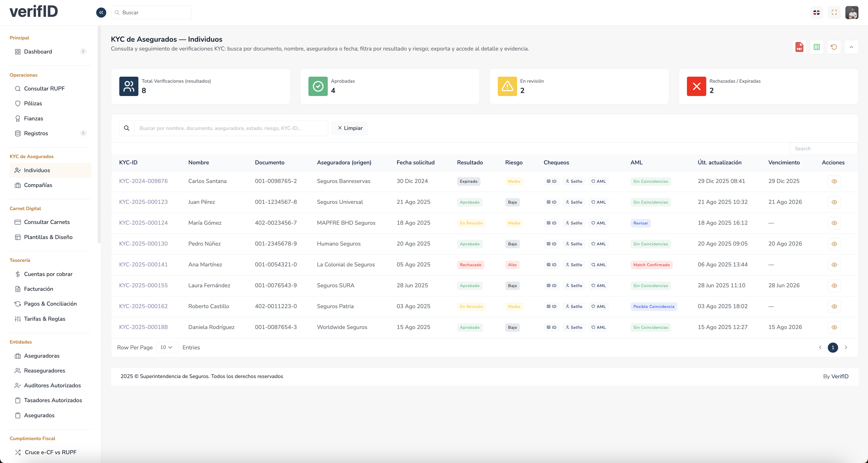
Task: Open the eye action for KYC-2025-000123
Action: point(834,202)
